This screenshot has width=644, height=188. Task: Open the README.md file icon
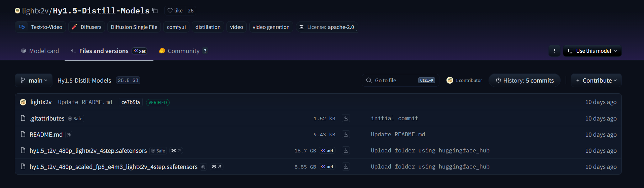[23, 134]
